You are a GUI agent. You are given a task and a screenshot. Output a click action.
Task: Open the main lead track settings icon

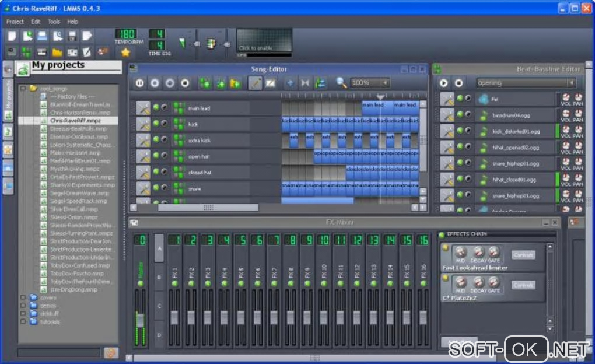[x=143, y=108]
